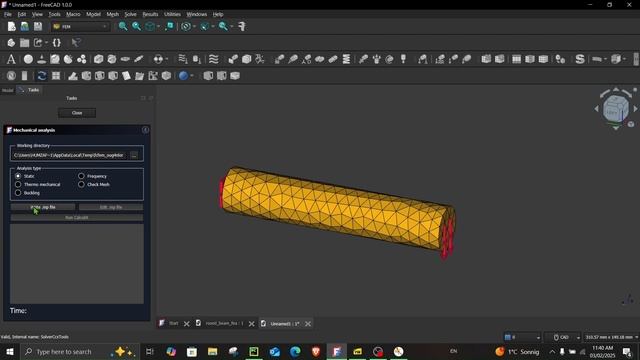Click the part cube icon in second toolbar

point(11,42)
